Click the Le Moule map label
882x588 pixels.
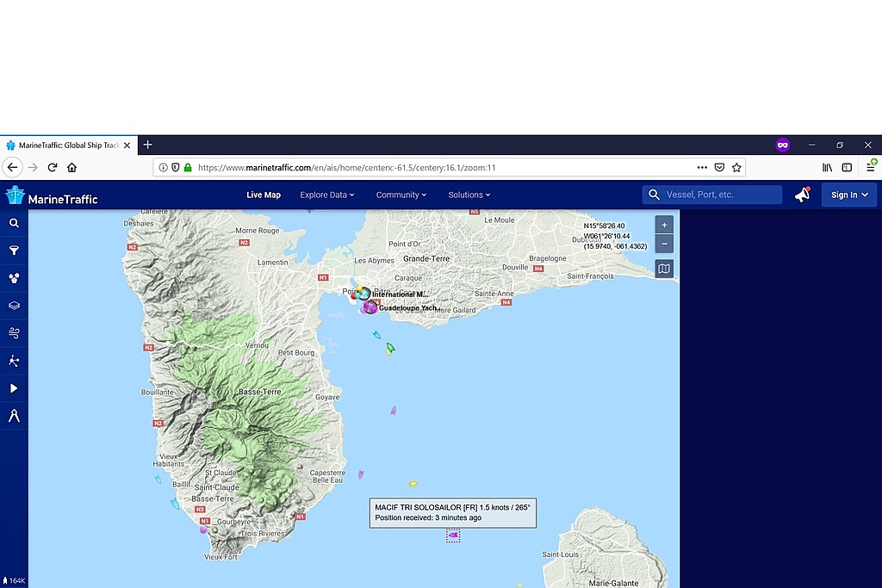(500, 220)
